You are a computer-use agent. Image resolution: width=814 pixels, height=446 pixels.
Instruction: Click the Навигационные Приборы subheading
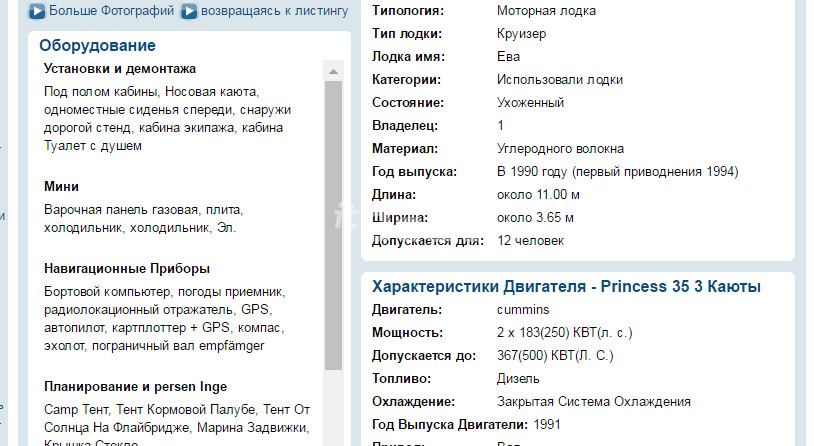[x=127, y=269]
